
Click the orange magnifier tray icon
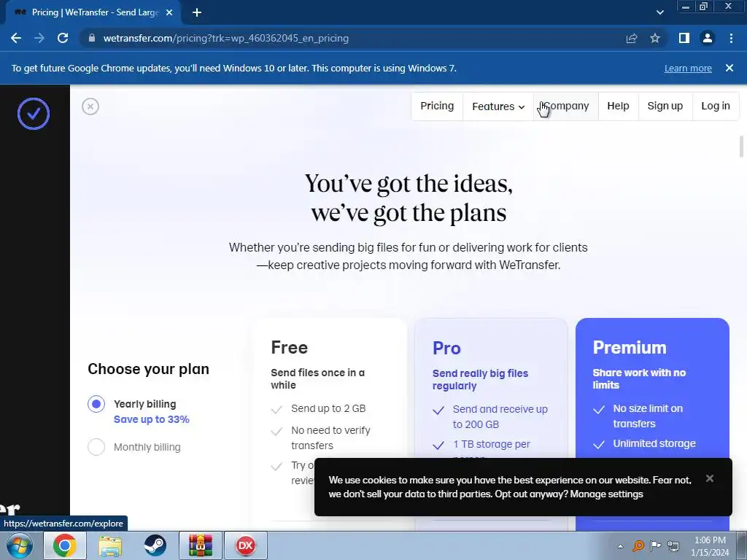[x=638, y=545]
